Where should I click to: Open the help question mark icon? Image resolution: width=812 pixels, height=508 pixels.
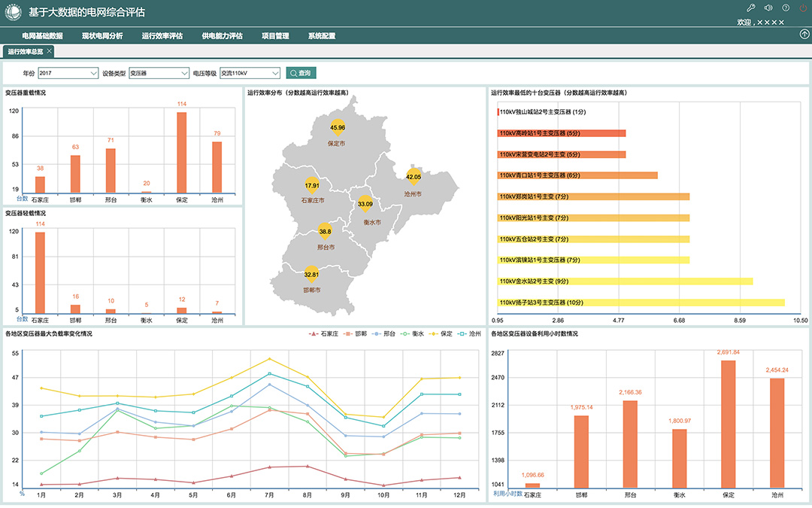[x=786, y=8]
